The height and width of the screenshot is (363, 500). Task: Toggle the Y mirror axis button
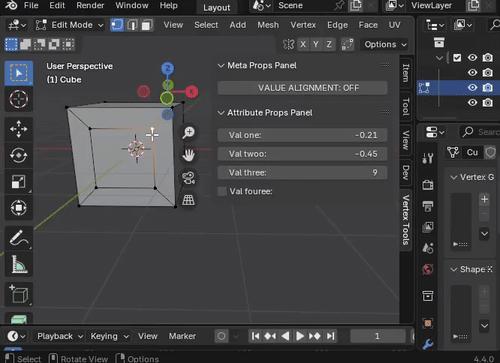316,44
